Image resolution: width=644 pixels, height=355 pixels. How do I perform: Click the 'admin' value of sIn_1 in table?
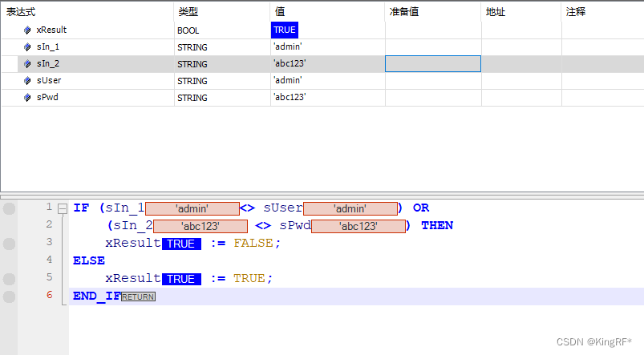pyautogui.click(x=288, y=46)
